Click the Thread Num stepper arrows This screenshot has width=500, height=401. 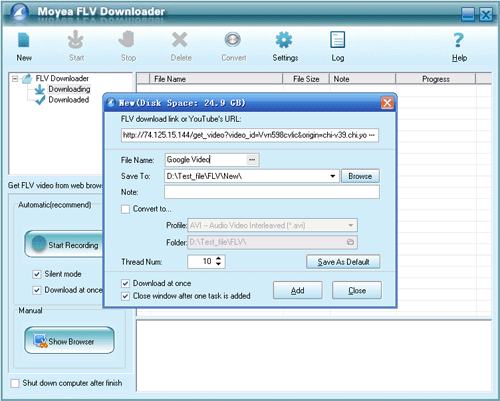218,261
